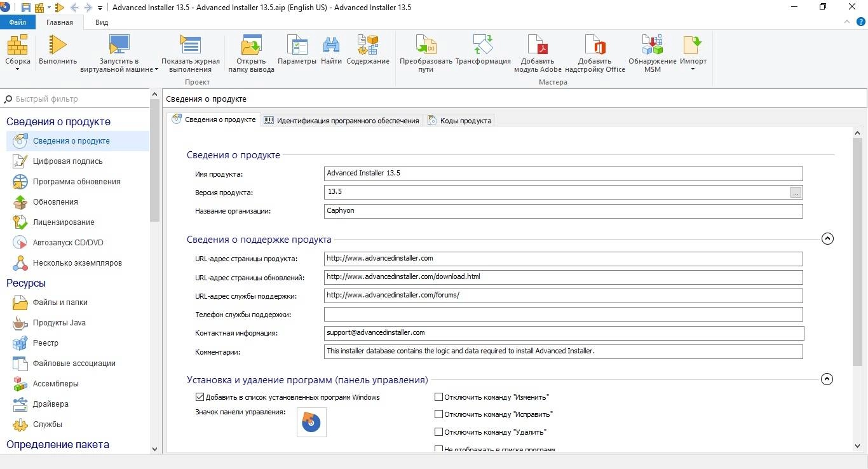The width and height of the screenshot is (868, 469).
Task: Click the ellipsis button next to product version
Action: [796, 192]
